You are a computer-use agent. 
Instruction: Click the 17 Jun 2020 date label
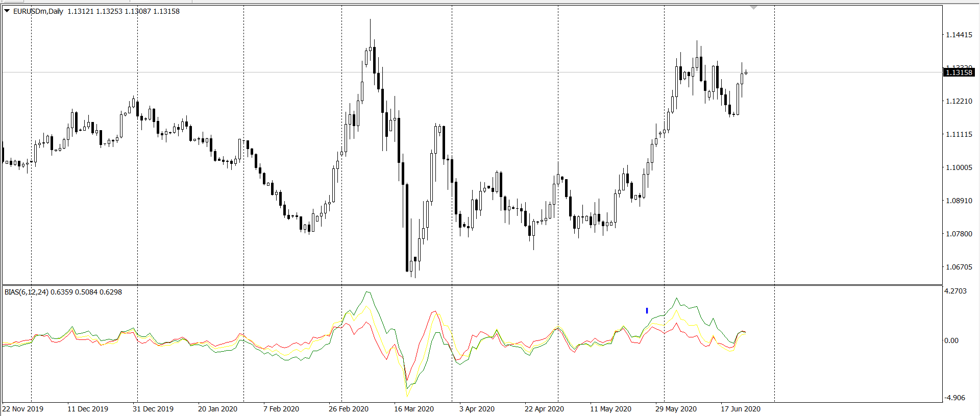(x=741, y=409)
